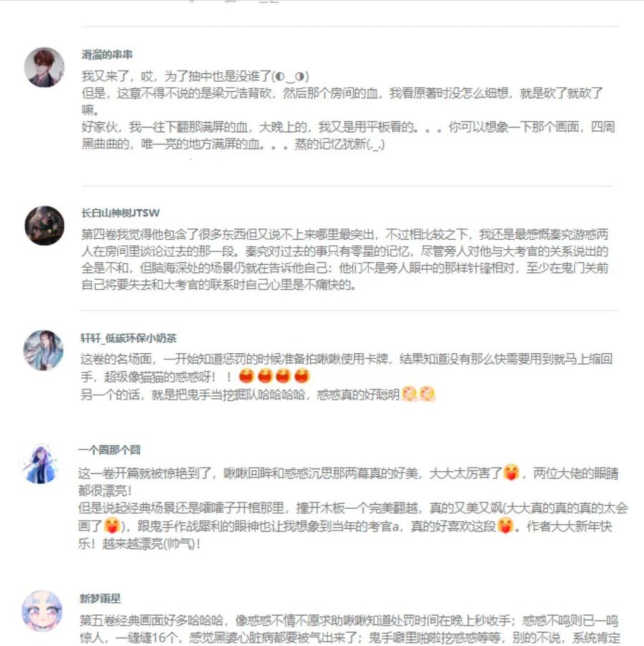The height and width of the screenshot is (646, 644).
Task: Click heart emoji after 大大太厉害了
Action: click(x=511, y=473)
